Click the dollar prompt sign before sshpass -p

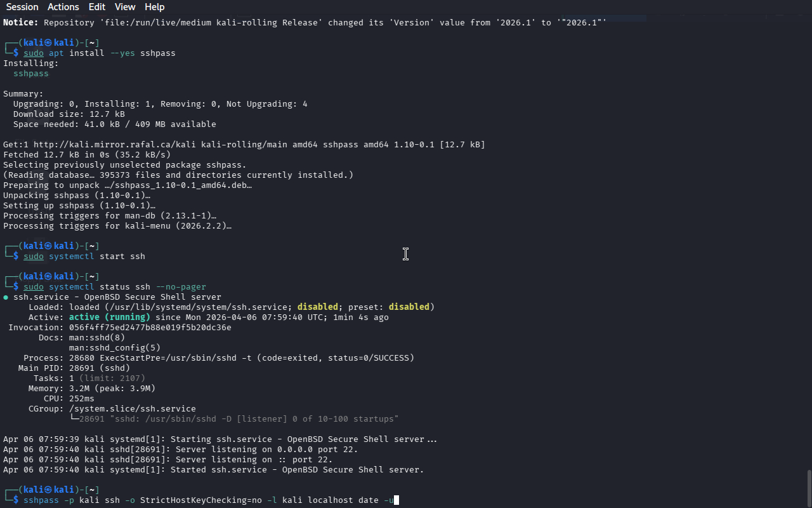(x=16, y=500)
